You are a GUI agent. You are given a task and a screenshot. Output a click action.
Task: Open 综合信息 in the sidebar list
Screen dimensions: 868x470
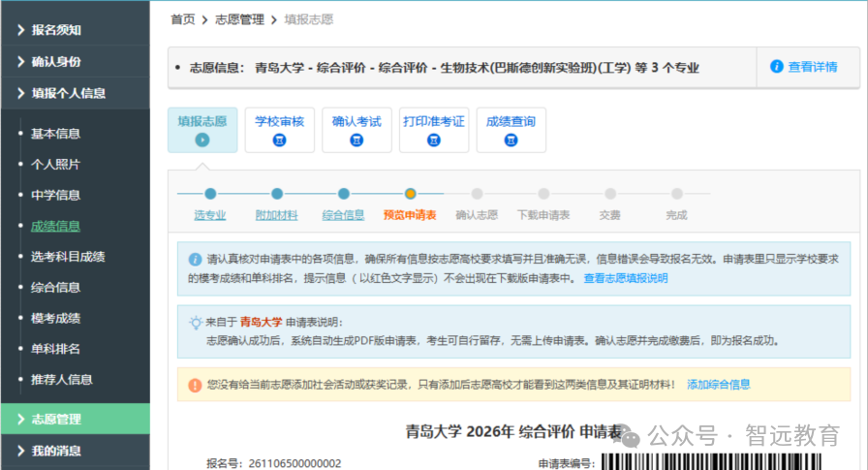(x=55, y=287)
